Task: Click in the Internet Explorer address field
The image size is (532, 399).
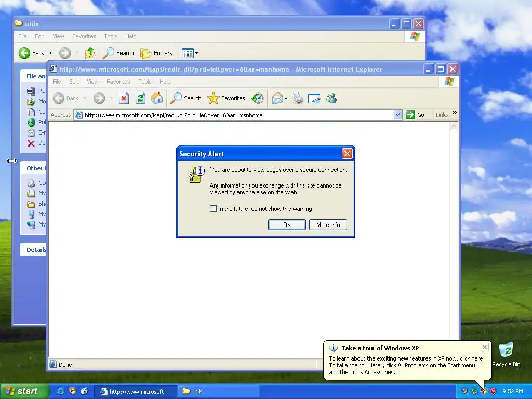Action: click(234, 115)
